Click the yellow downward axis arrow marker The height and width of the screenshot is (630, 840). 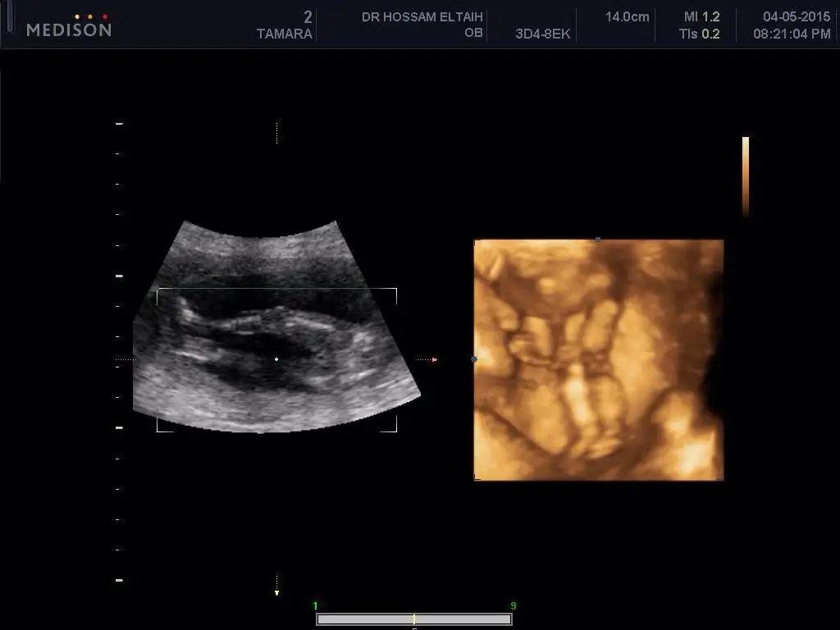276,591
